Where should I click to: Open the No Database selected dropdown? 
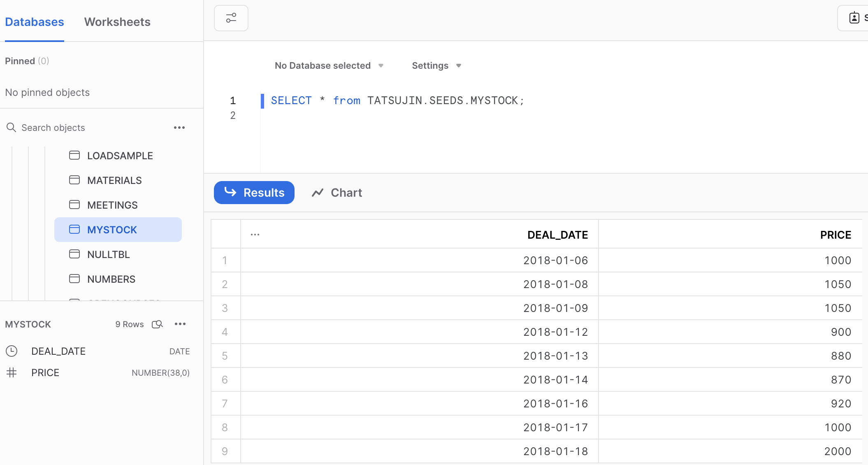[x=329, y=65]
